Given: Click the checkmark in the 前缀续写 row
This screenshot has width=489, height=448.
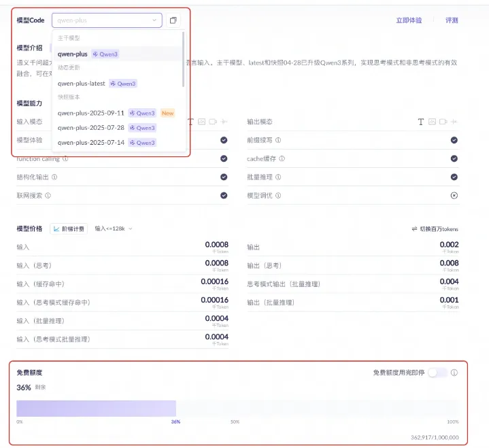Looking at the screenshot, I should pyautogui.click(x=454, y=140).
